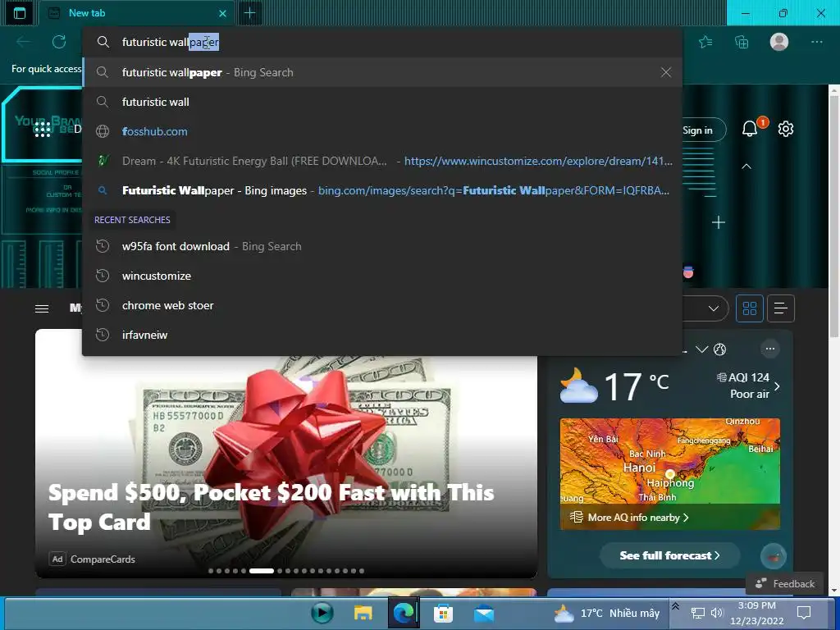Open Microsoft Store from taskbar
The width and height of the screenshot is (840, 630).
[443, 613]
